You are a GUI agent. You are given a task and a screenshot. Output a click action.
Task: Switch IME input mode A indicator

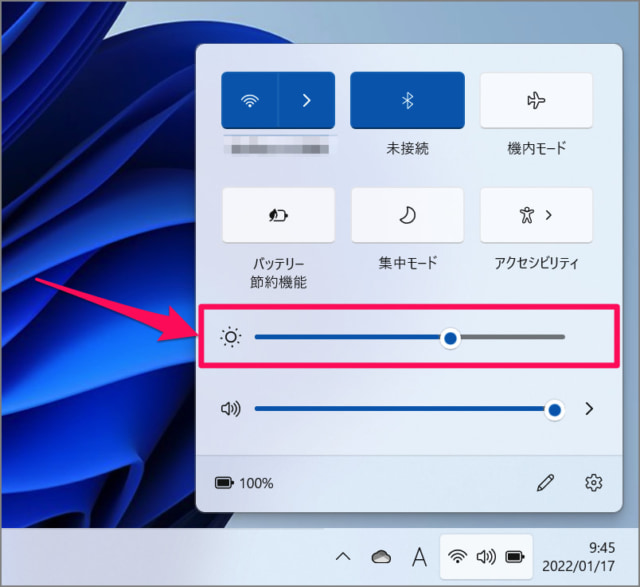[x=419, y=557]
